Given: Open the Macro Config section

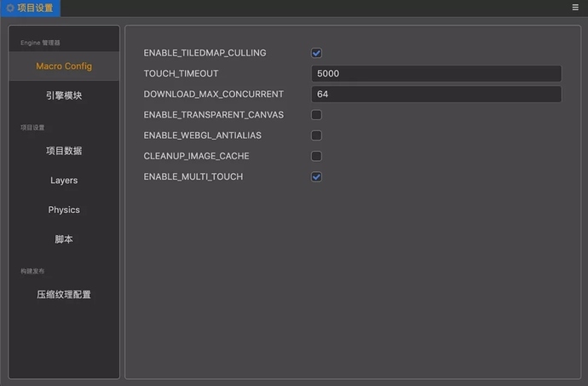Looking at the screenshot, I should click(x=64, y=66).
